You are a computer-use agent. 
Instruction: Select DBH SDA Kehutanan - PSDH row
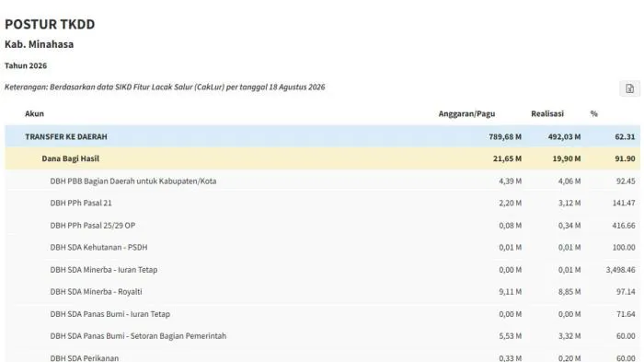pyautogui.click(x=322, y=247)
